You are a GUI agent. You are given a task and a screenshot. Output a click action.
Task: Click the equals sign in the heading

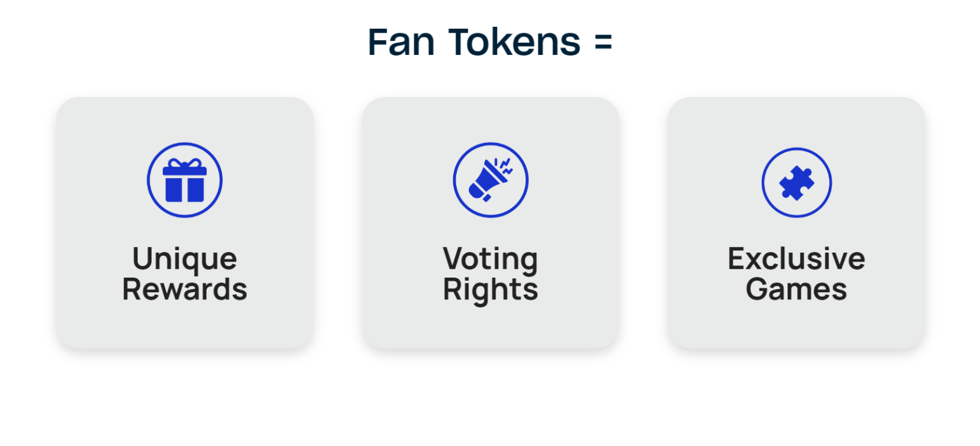tap(603, 42)
